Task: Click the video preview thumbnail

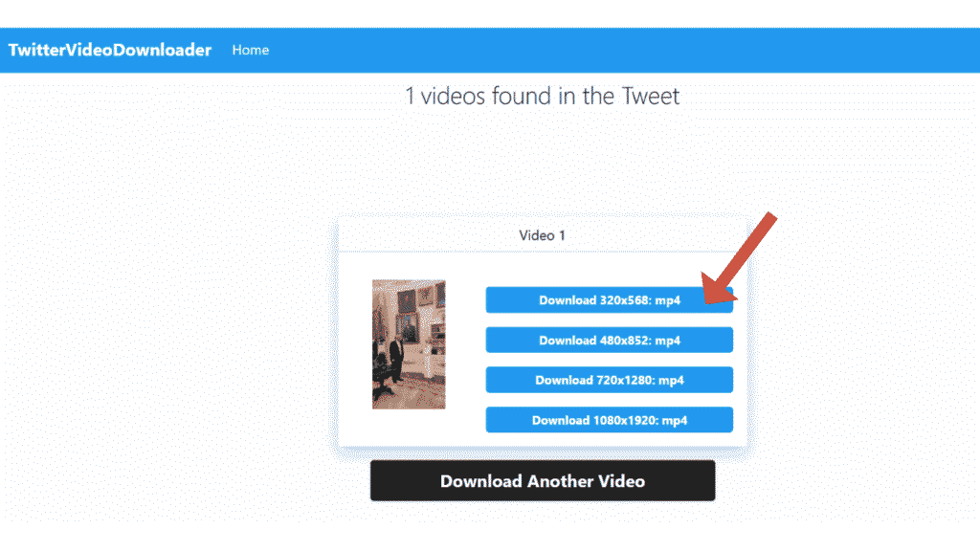Action: coord(409,344)
